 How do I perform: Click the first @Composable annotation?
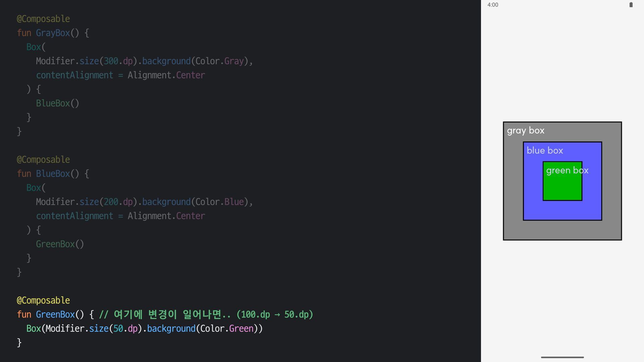(43, 19)
